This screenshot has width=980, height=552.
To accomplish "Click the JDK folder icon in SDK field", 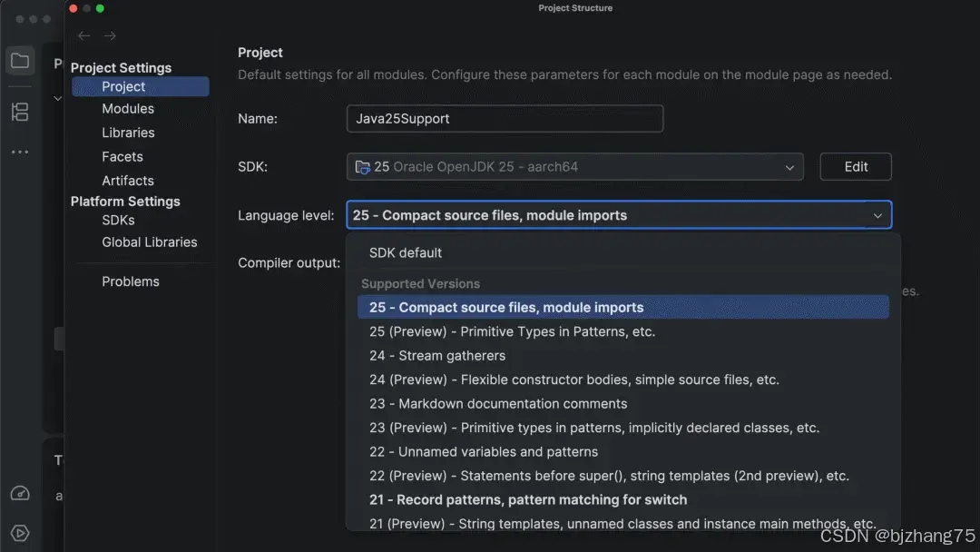I will [x=363, y=167].
